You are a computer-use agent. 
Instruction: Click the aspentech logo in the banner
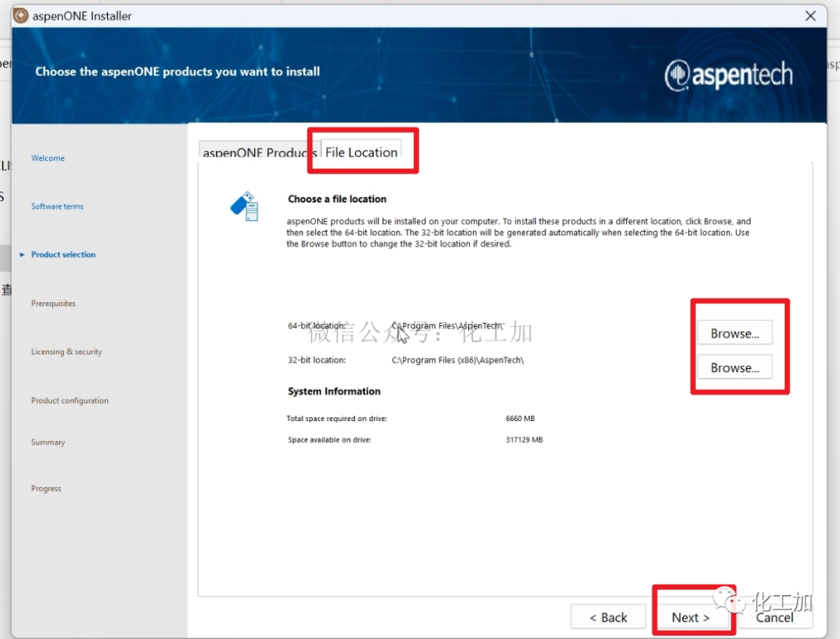tap(729, 75)
